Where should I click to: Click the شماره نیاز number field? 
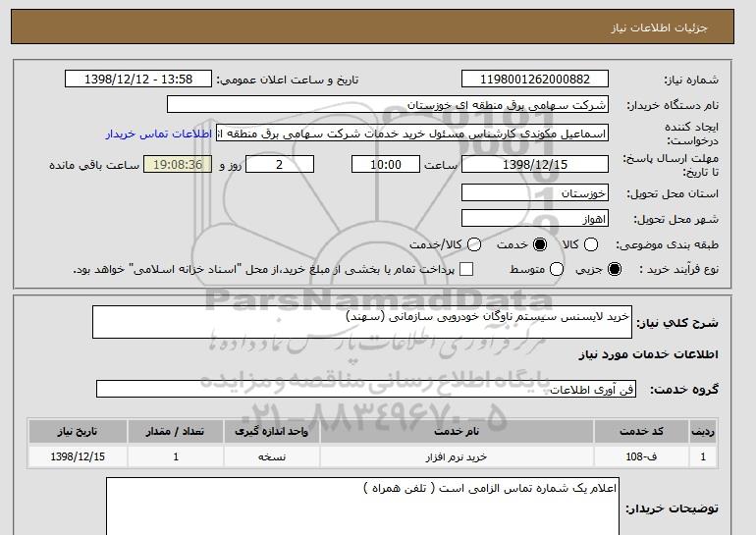pos(535,80)
